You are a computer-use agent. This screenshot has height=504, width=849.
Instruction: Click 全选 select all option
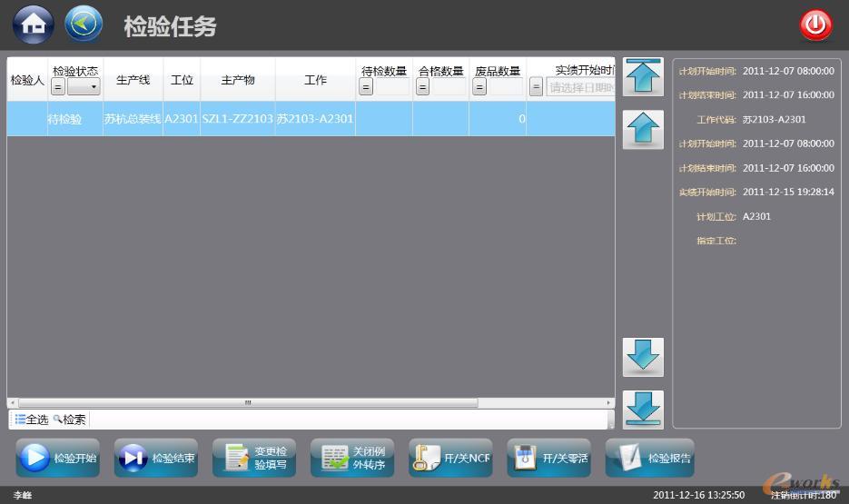click(x=32, y=420)
